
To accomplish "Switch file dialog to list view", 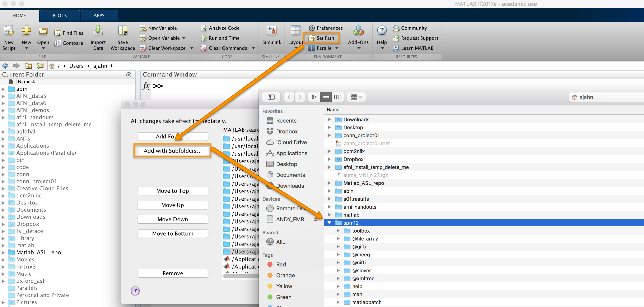I will point(326,97).
